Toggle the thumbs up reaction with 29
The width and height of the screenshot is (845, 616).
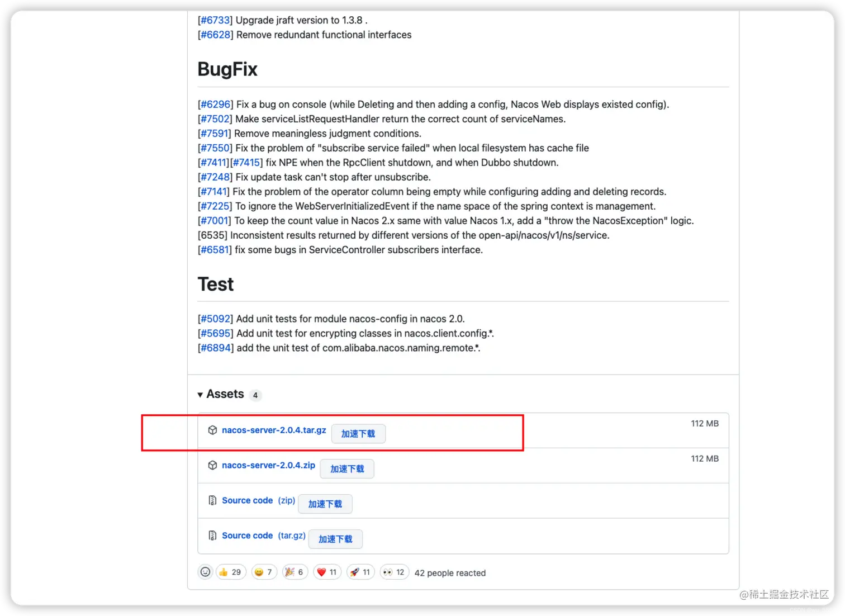(231, 572)
